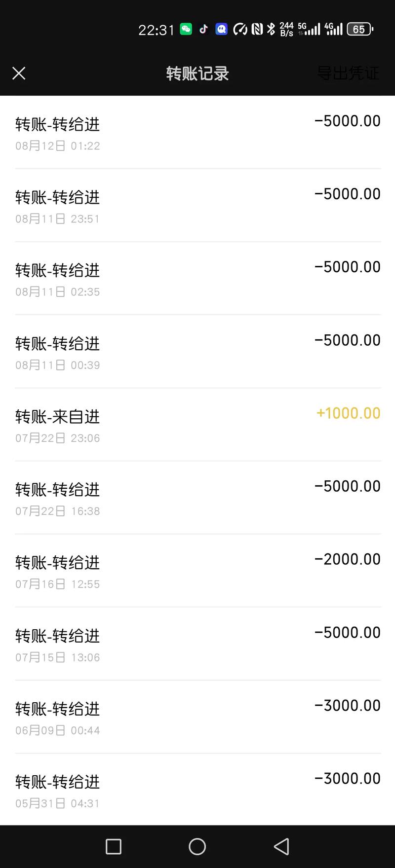Viewport: 395px width, 868px height.
Task: Open the 05月31日 04:31 transfer record
Action: 197,790
